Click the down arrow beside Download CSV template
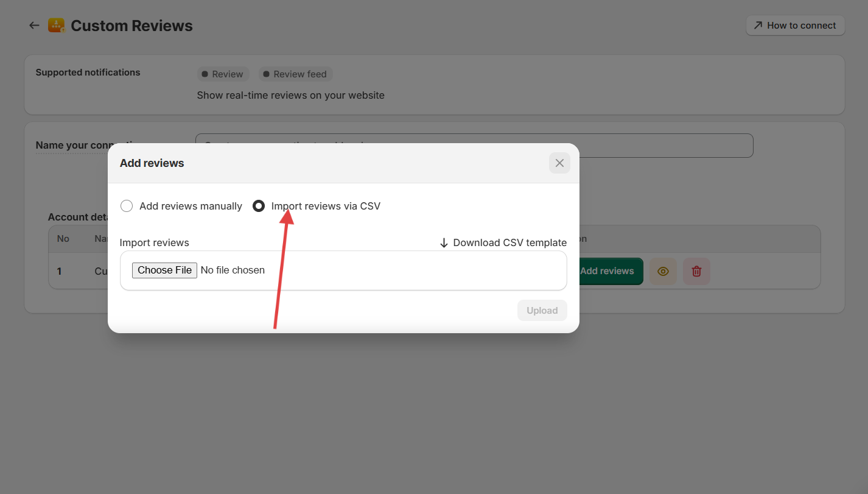Image resolution: width=868 pixels, height=494 pixels. pos(444,243)
